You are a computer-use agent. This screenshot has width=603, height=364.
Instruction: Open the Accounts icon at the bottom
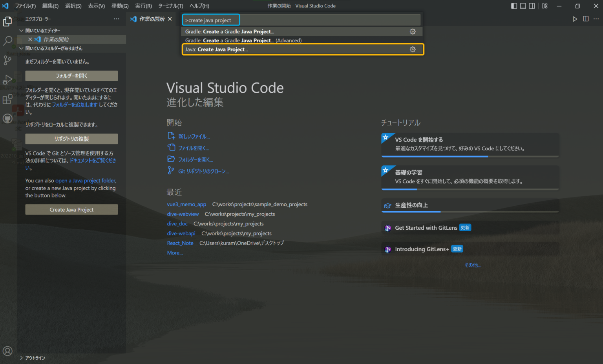pyautogui.click(x=7, y=351)
